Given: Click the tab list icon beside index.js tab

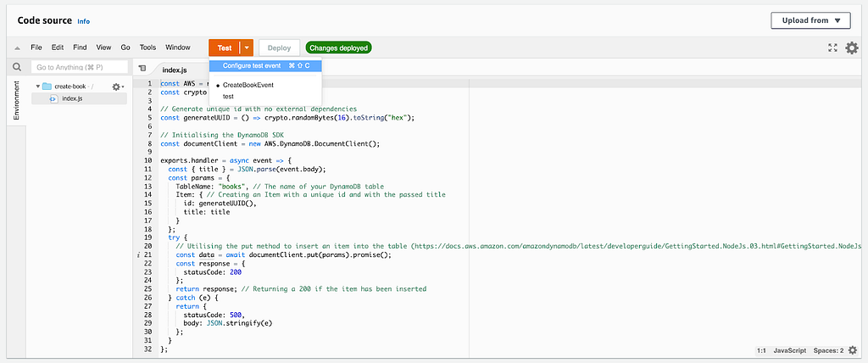Looking at the screenshot, I should tap(142, 68).
